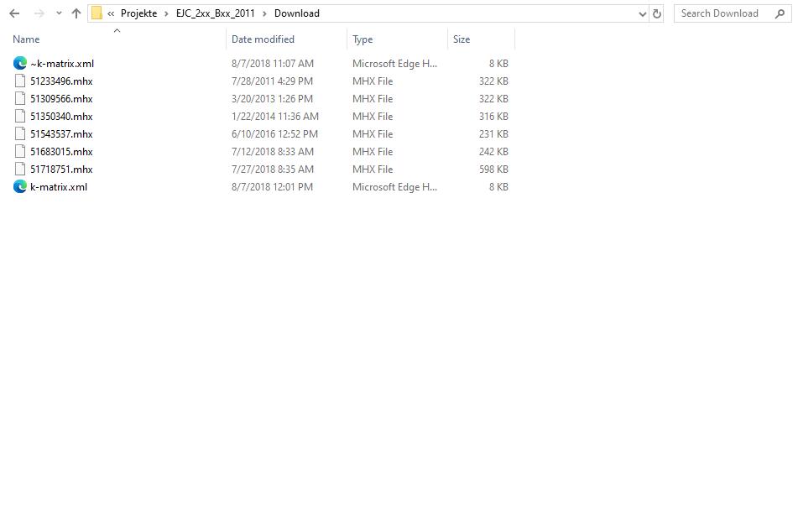Click file icon of 51543537.mhx

click(x=20, y=134)
